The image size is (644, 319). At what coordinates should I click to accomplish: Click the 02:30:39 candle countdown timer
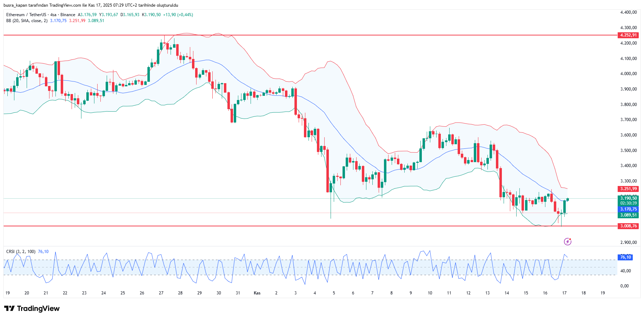(628, 203)
